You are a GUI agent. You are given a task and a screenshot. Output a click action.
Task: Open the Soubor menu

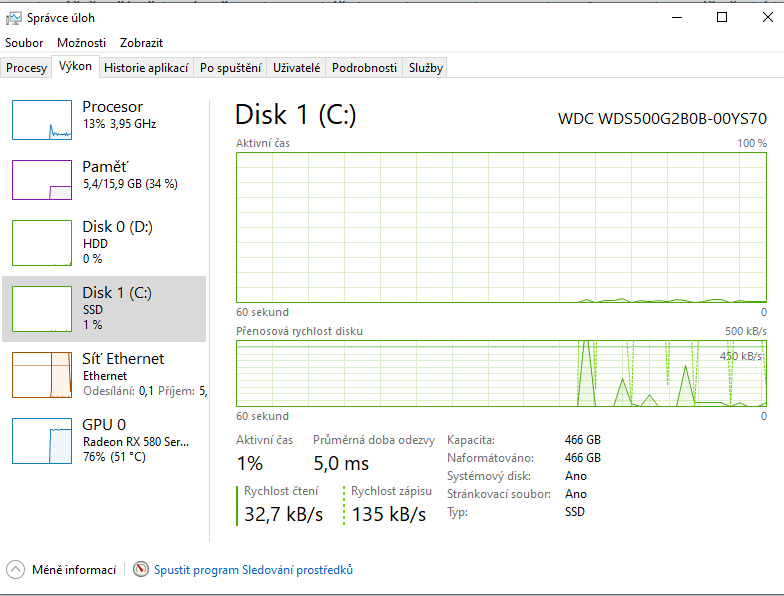click(24, 43)
